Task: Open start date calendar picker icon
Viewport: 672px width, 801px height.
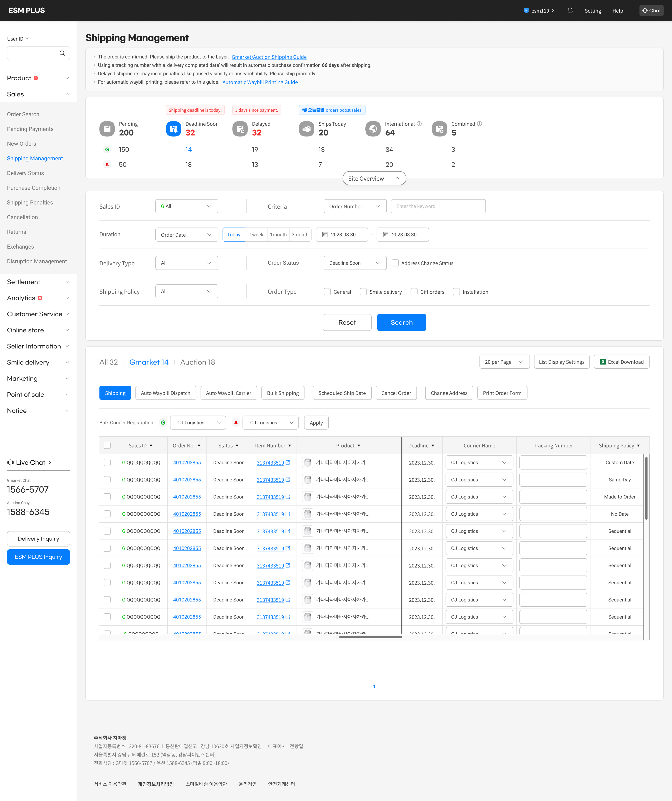Action: click(325, 235)
